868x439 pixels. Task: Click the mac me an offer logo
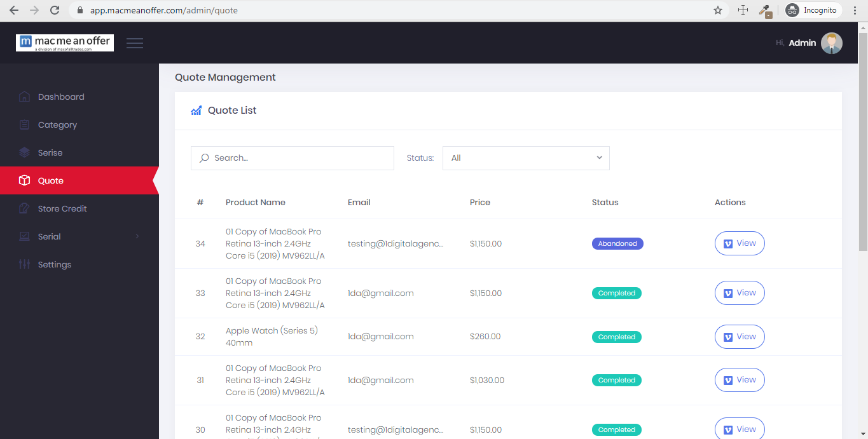click(x=64, y=43)
